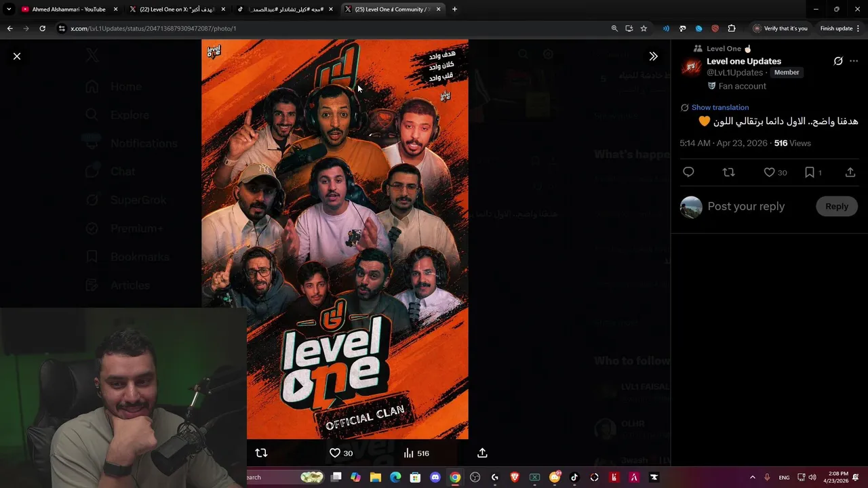Click Verify that it's you profile chip
The image size is (868, 488).
[780, 28]
